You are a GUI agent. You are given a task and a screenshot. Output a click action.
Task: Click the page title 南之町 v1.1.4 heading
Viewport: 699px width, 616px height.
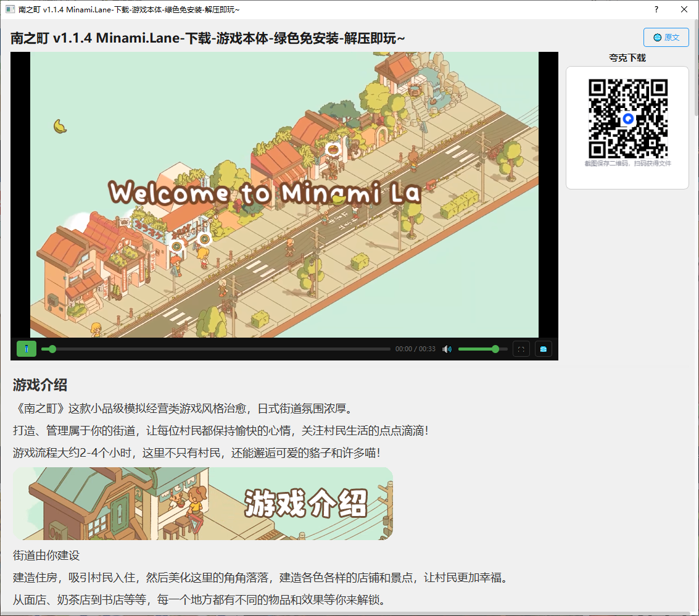tap(208, 38)
